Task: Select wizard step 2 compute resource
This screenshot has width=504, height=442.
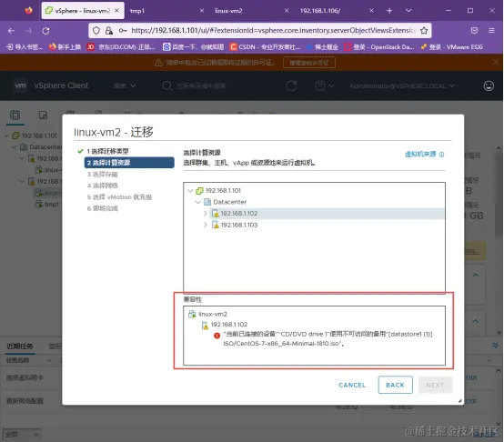Action: click(x=129, y=163)
